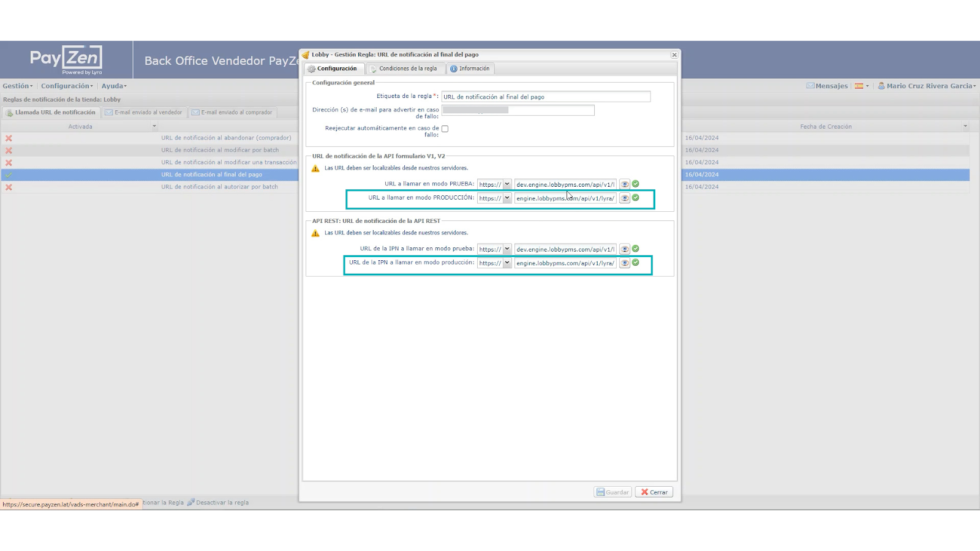Image resolution: width=980 pixels, height=551 pixels.
Task: Click eye icon beside IPN prueba URL
Action: (x=624, y=249)
